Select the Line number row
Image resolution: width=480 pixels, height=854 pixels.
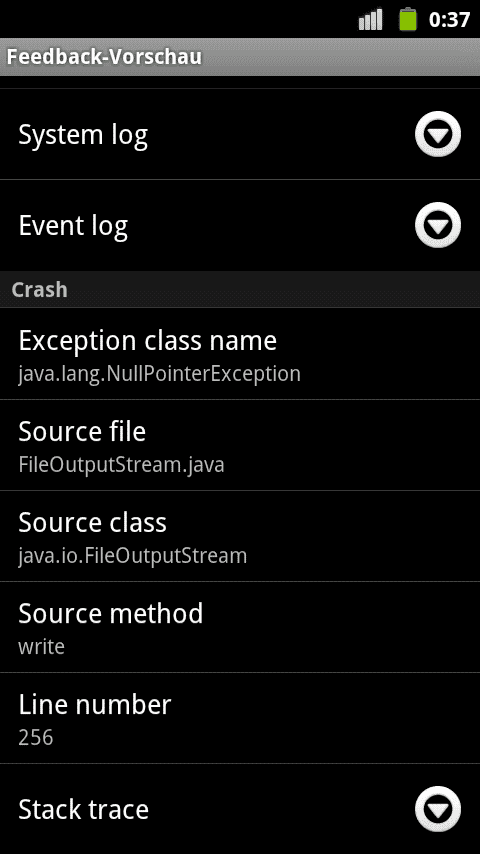pyautogui.click(x=240, y=718)
